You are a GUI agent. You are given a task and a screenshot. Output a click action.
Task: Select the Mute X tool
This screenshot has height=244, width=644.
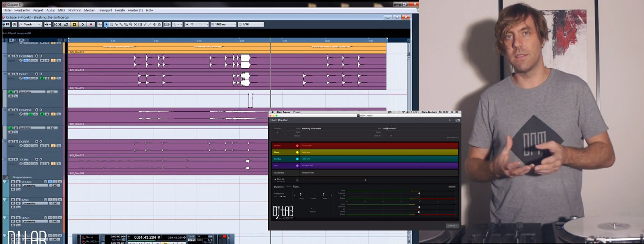pos(135,24)
